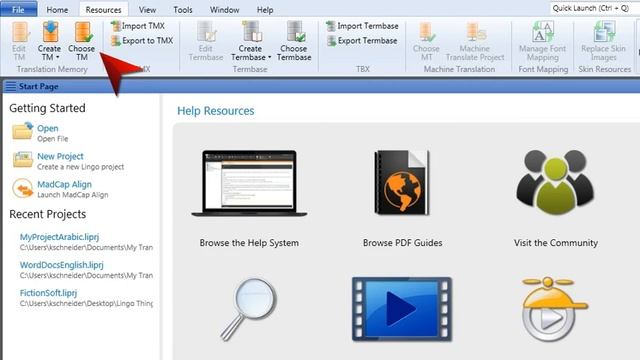Select the Resources ribbon tab
Viewport: 640px width, 360px height.
[x=103, y=10]
